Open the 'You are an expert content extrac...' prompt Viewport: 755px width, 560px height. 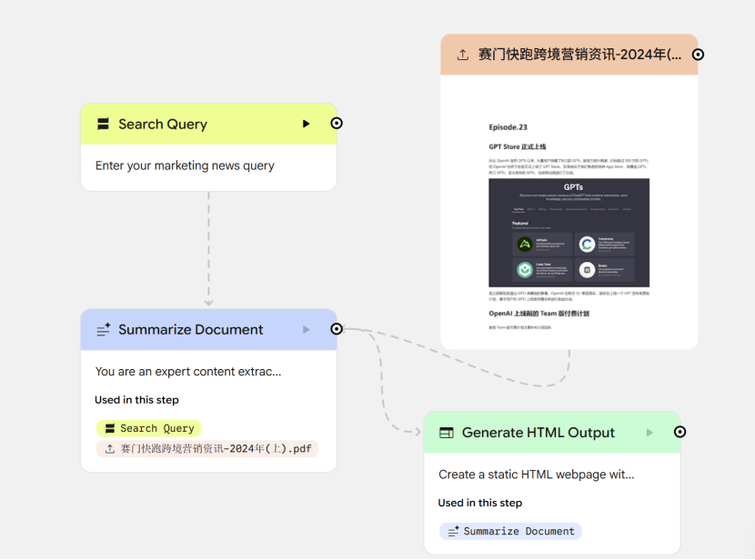(x=188, y=372)
